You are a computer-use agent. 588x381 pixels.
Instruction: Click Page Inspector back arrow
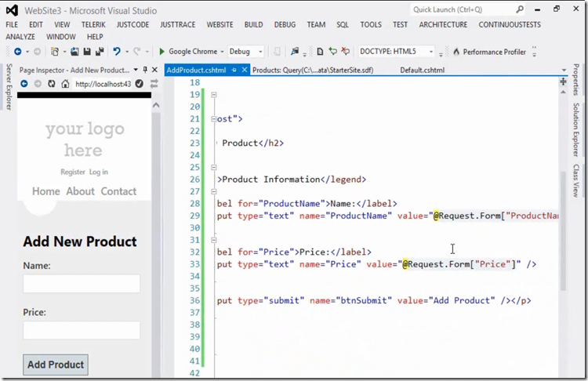(x=24, y=84)
